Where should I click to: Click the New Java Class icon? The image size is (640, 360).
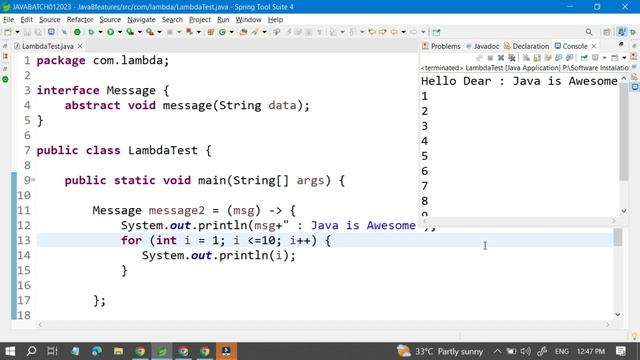[x=222, y=32]
